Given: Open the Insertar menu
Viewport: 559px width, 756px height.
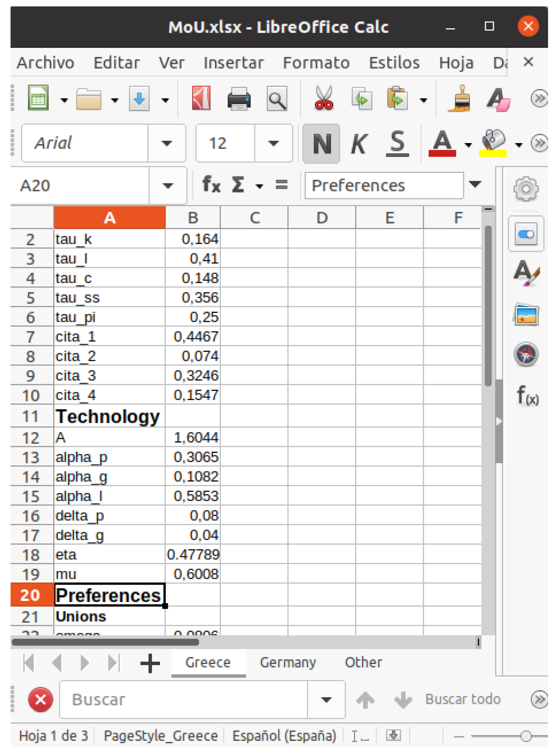Looking at the screenshot, I should 234,63.
